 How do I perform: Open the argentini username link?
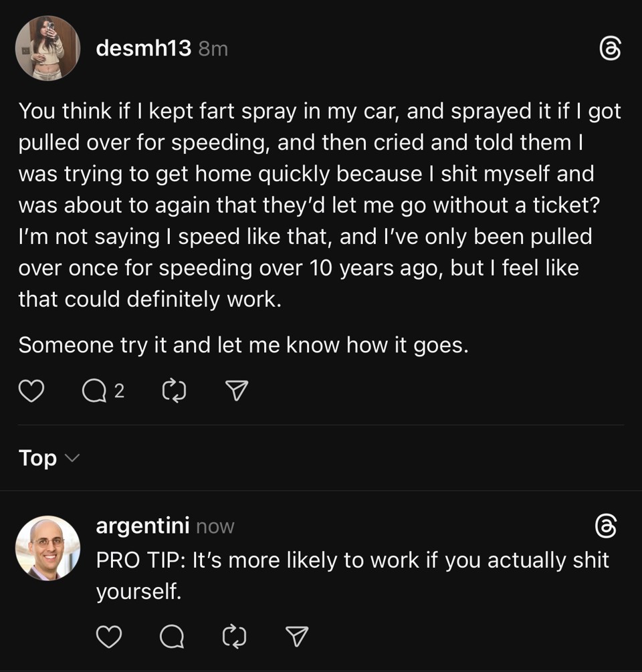(142, 526)
